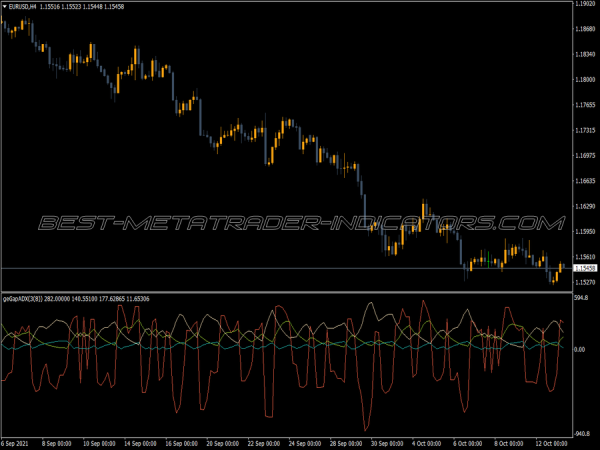Click the 12 Oct 00:00 time label

point(548,443)
